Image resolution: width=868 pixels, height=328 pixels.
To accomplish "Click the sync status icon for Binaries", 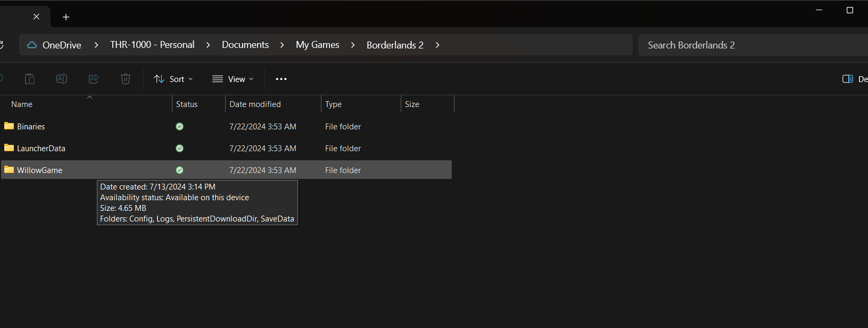I will pyautogui.click(x=179, y=126).
